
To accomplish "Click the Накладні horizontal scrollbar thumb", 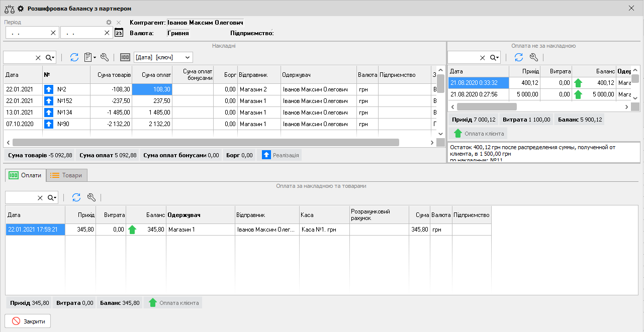I will click(x=205, y=143).
